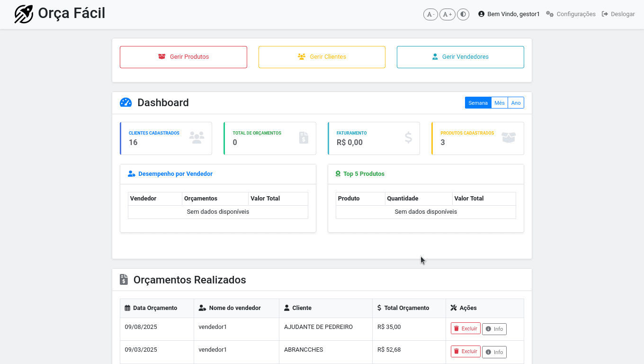Increase font size with A+ button

[447, 14]
